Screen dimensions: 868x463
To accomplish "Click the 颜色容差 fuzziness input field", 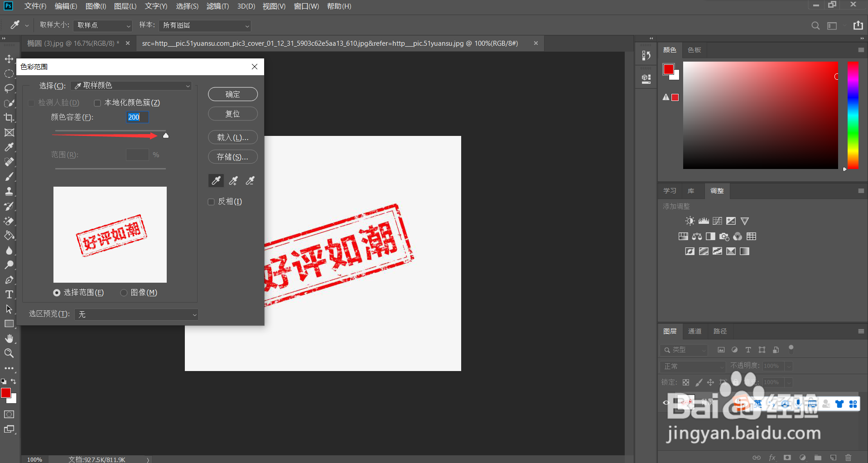I will tap(137, 117).
